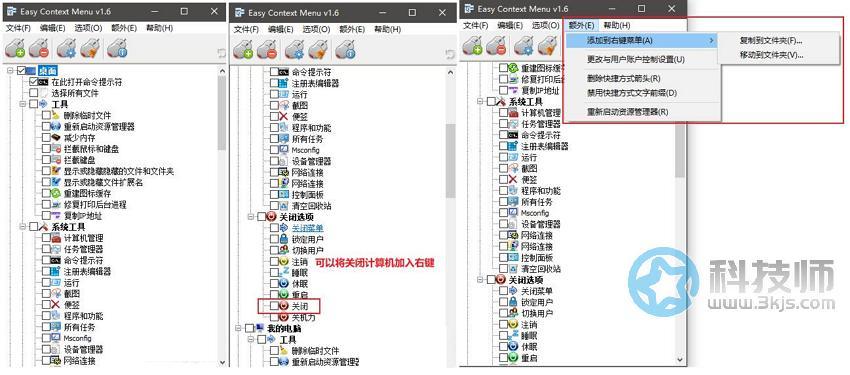Collapse 关闭选项 node in right window
This screenshot has height=375, width=850.
tap(480, 280)
